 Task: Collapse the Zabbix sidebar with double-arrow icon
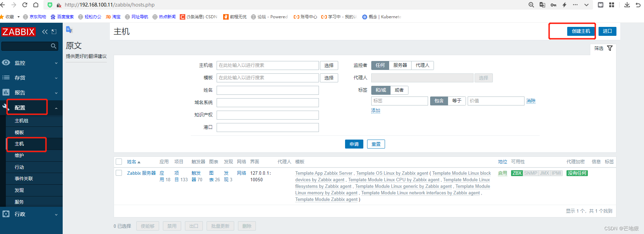click(45, 32)
